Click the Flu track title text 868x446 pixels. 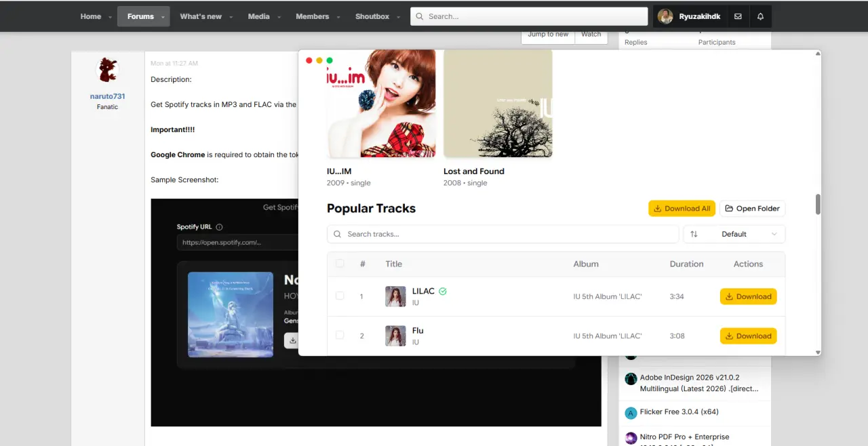click(x=418, y=331)
